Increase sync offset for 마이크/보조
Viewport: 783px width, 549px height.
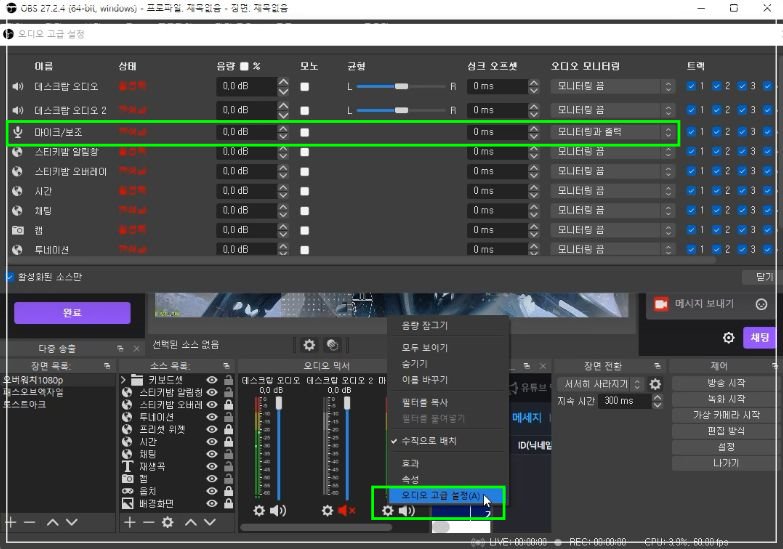click(x=534, y=128)
